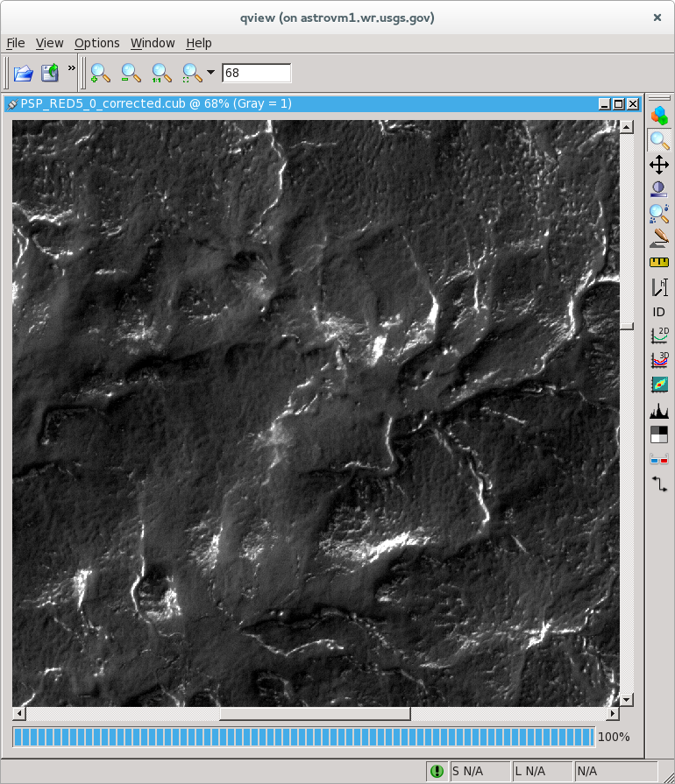675x784 pixels.
Task: Open the Zoom Fit dropdown arrow
Action: click(x=210, y=73)
